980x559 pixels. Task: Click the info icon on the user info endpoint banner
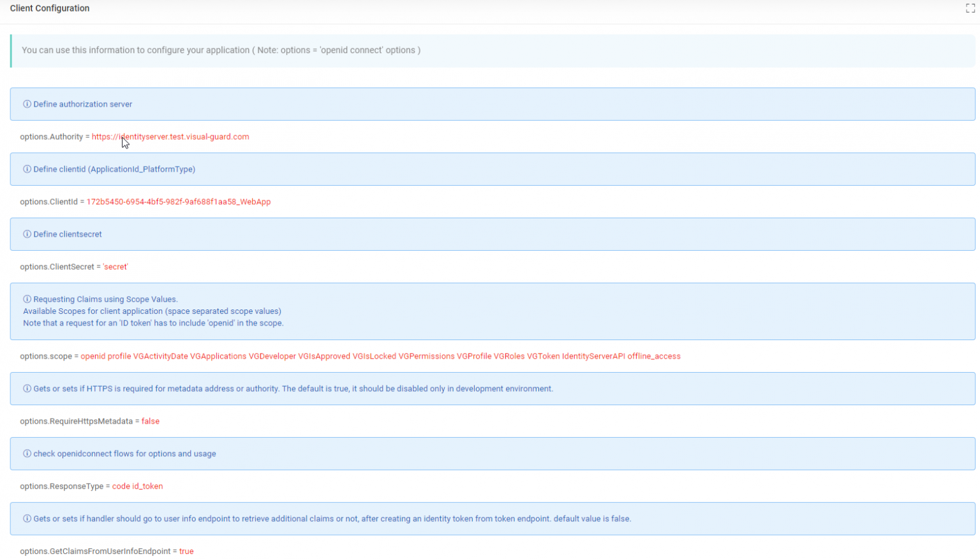point(26,518)
